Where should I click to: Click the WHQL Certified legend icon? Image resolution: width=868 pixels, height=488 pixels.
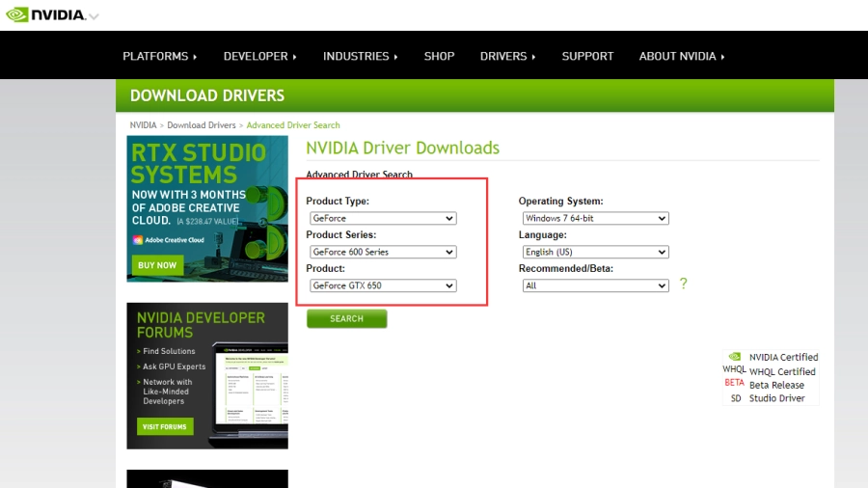coord(735,370)
